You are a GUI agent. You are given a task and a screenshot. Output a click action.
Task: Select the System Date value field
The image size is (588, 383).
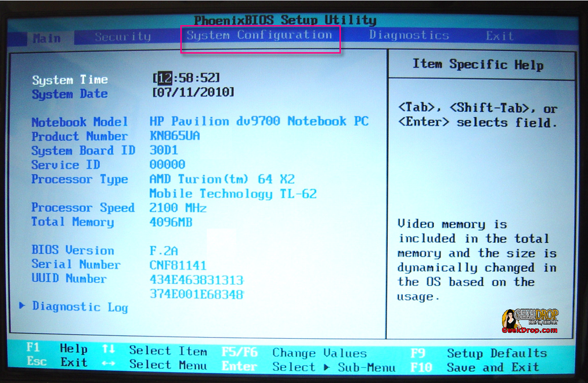pyautogui.click(x=193, y=92)
